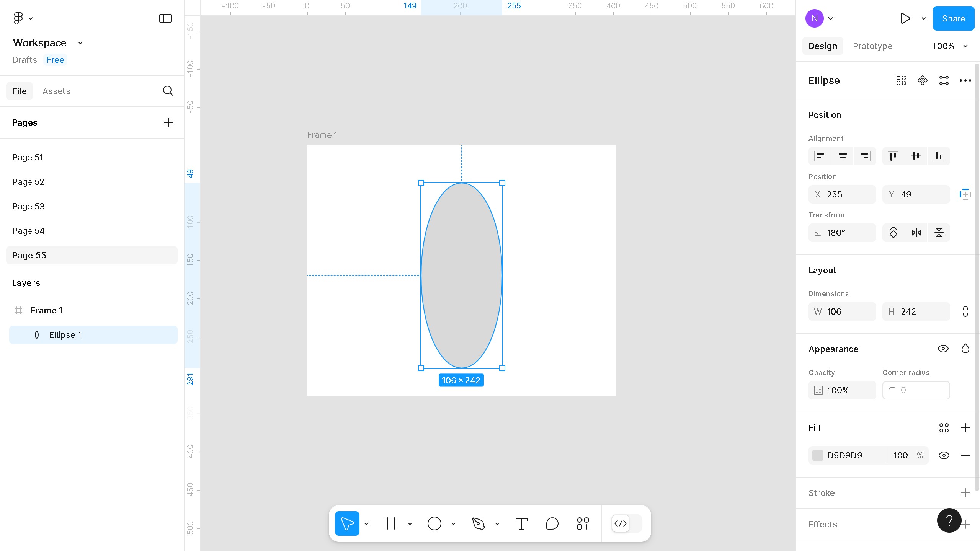980x551 pixels.
Task: Toggle fill visibility eye icon
Action: coord(944,455)
